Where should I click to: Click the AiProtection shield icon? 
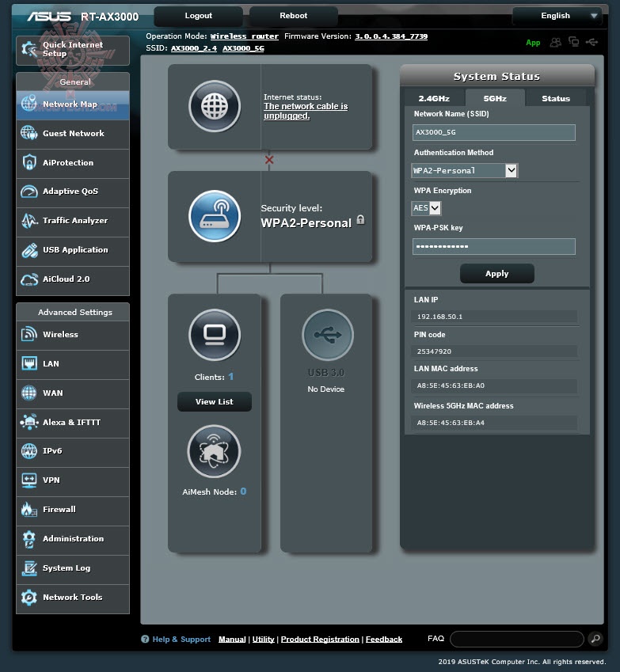click(29, 162)
